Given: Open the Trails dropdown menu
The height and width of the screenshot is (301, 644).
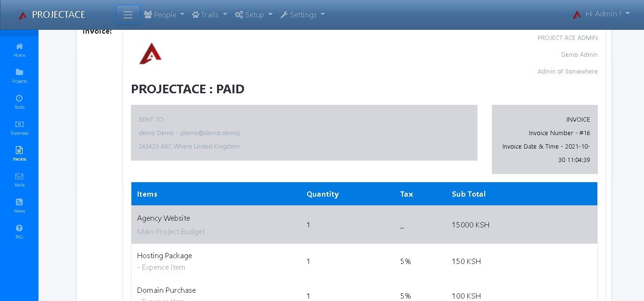Looking at the screenshot, I should click(x=209, y=15).
